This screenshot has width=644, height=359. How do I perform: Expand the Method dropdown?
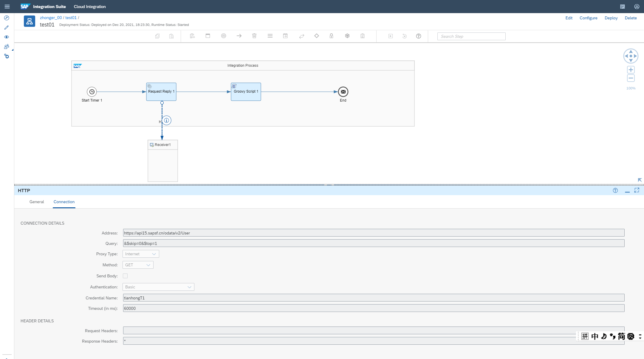coord(138,265)
